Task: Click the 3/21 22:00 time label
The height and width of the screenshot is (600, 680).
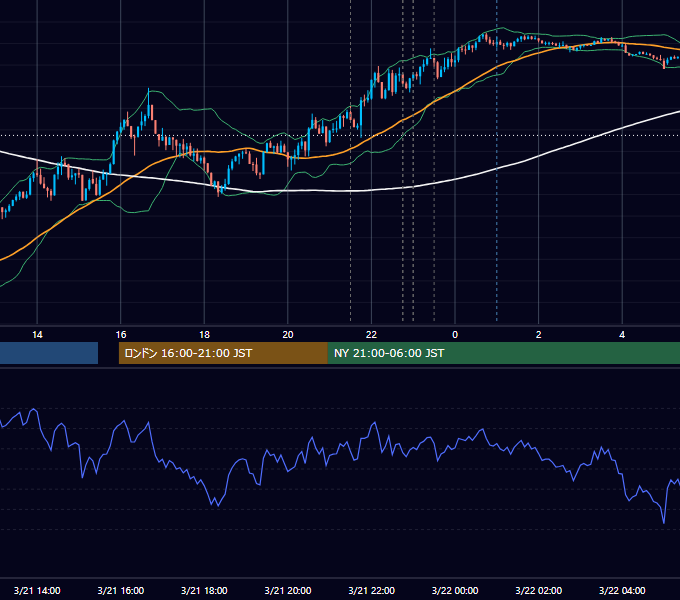Action: [x=371, y=590]
